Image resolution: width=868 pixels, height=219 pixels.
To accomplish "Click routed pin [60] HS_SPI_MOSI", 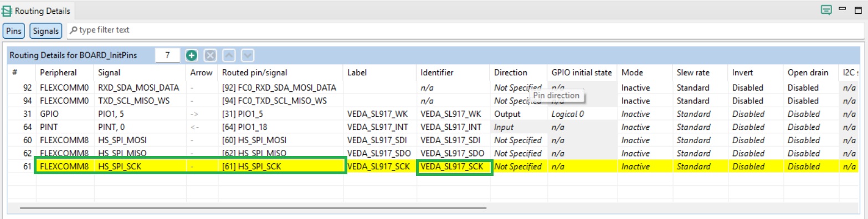I will (281, 140).
